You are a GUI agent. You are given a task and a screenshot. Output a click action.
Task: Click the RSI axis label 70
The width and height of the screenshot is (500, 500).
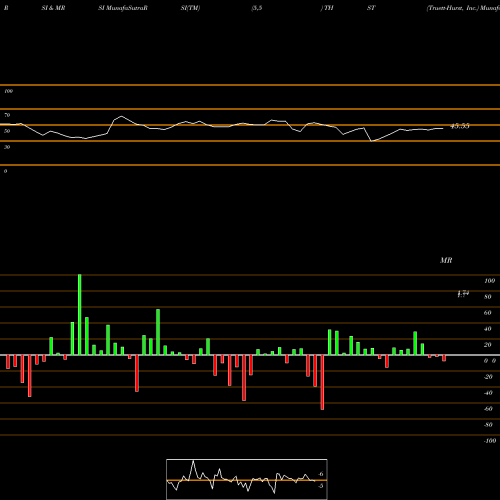pos(7,115)
